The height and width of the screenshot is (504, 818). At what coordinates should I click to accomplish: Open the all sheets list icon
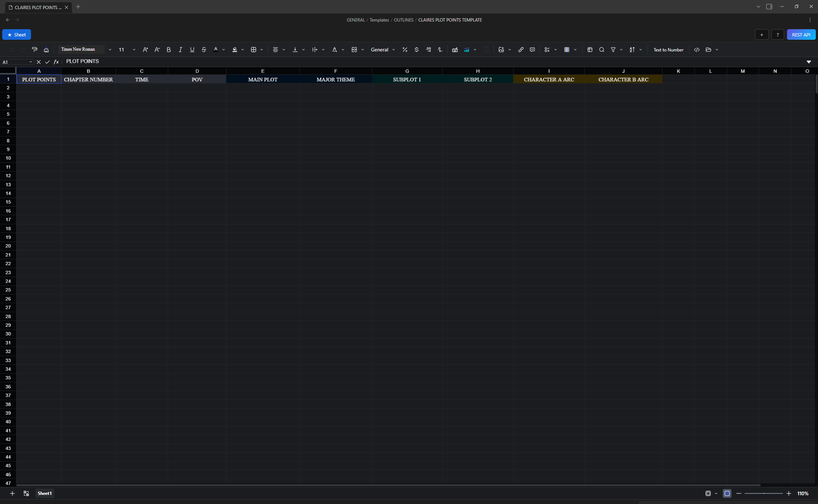[26, 493]
